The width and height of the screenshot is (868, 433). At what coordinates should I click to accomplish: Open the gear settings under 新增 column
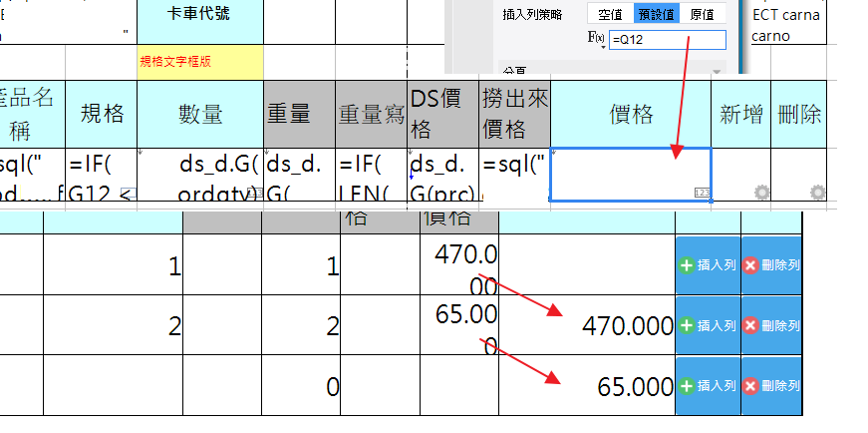pyautogui.click(x=761, y=193)
